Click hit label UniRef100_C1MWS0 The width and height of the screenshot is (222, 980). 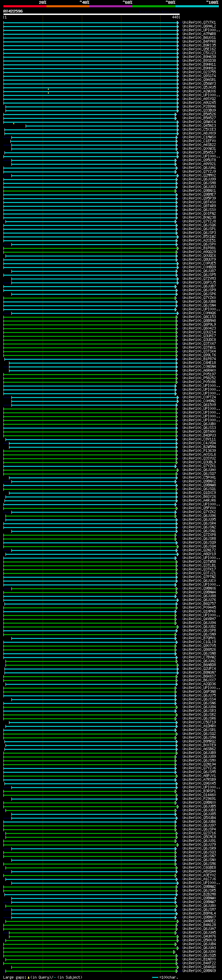(x=199, y=137)
